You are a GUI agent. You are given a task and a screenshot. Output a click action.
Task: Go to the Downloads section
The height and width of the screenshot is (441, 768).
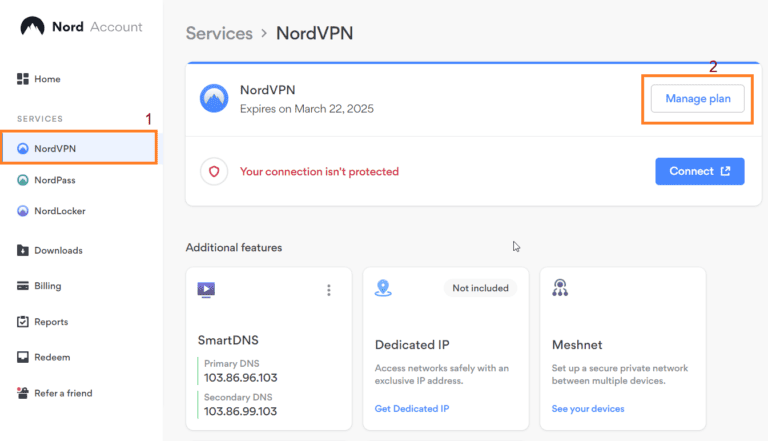pos(57,250)
